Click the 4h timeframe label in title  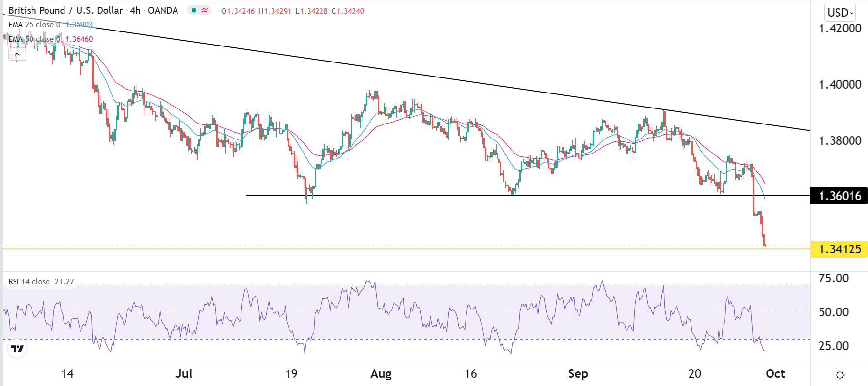point(135,10)
